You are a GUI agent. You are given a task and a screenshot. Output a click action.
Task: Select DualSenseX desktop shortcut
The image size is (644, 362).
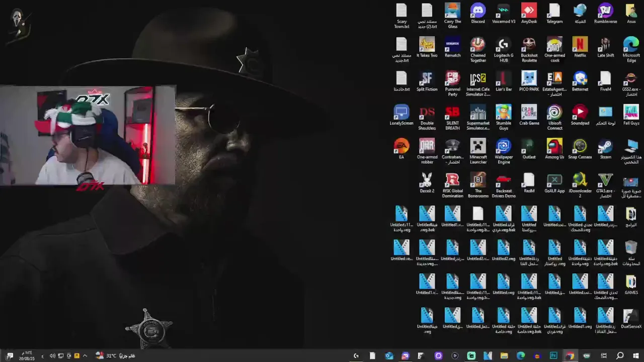(x=631, y=318)
